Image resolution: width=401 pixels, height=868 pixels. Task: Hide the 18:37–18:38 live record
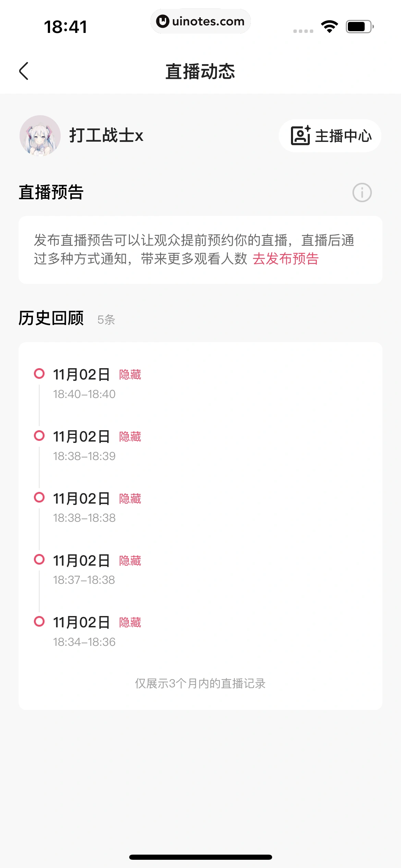130,561
